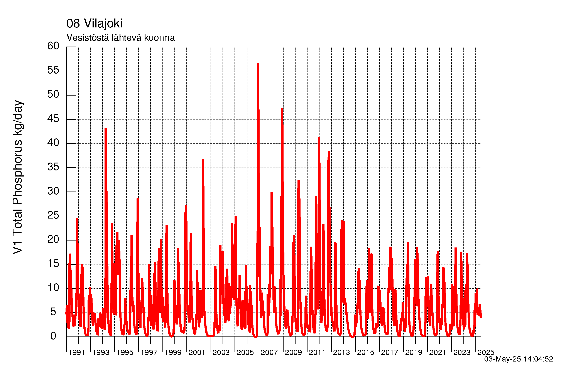Click y-axis value 40

click(x=53, y=143)
